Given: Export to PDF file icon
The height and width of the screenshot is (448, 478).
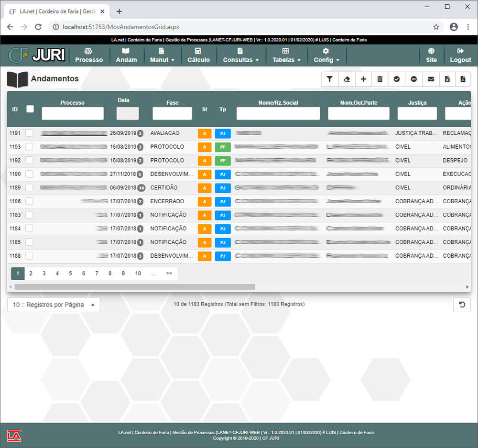Looking at the screenshot, I should click(x=463, y=79).
